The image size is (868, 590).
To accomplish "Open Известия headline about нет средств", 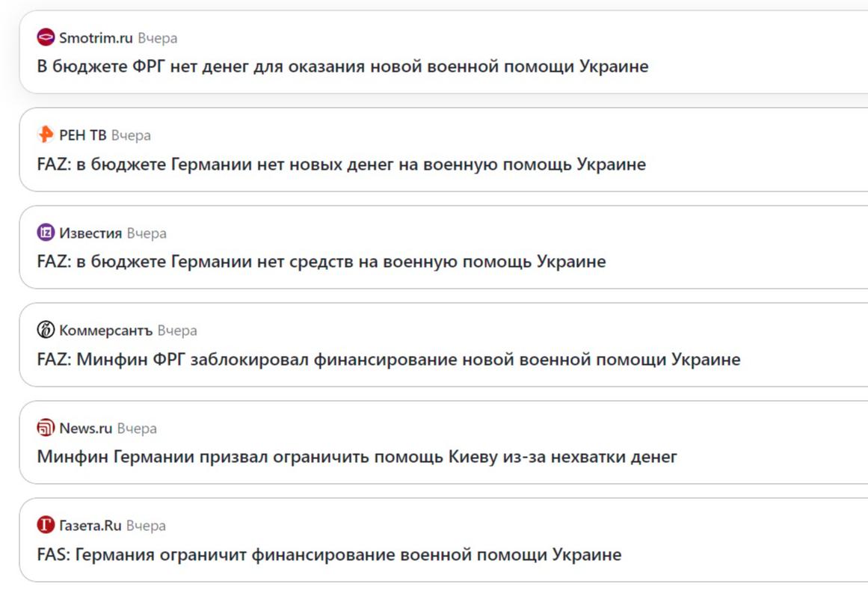I will tap(321, 262).
